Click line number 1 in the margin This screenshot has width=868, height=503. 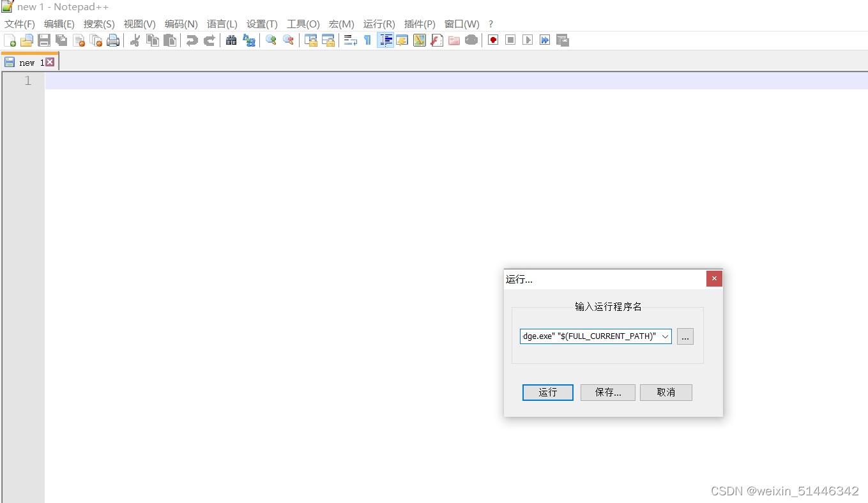[x=27, y=81]
